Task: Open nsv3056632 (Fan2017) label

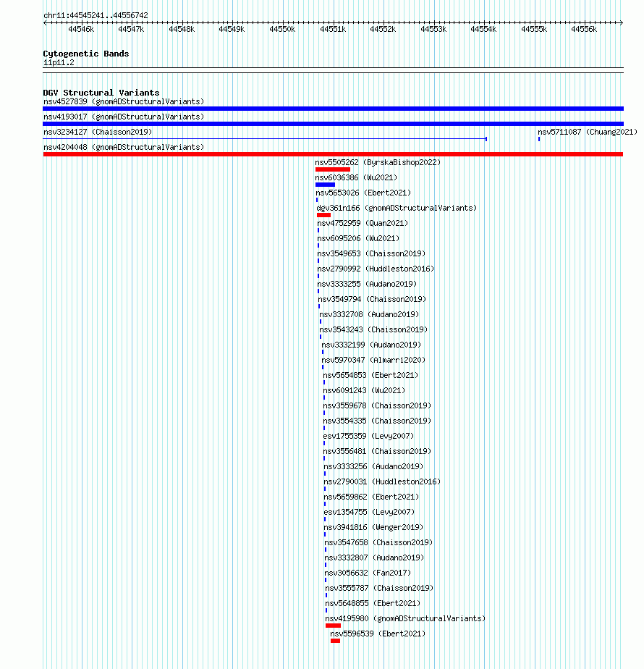Action: tap(368, 573)
